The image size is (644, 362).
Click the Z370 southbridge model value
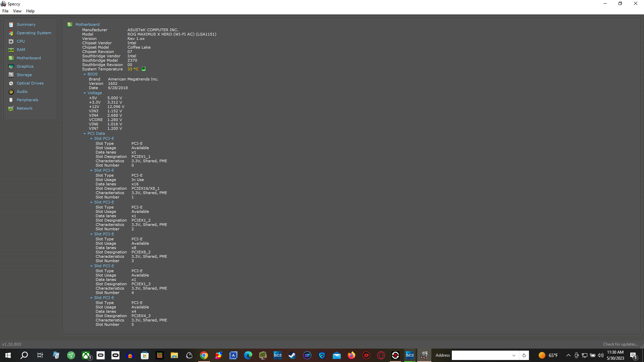[x=132, y=61]
